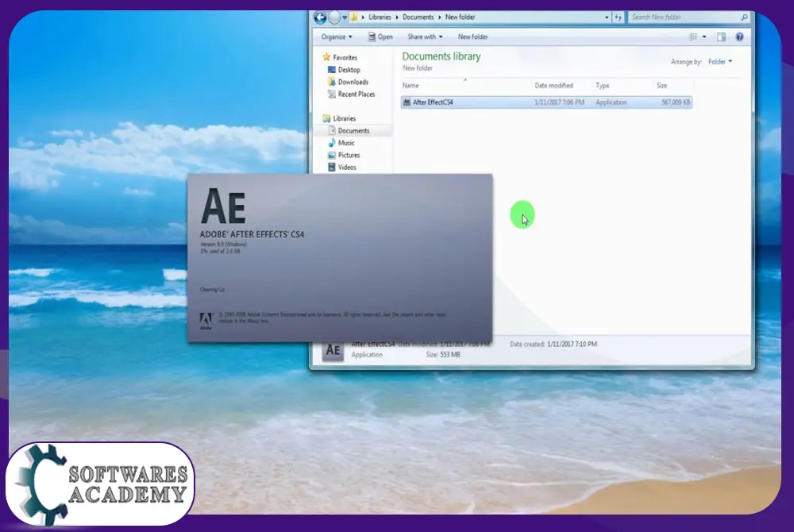Click the Music note icon
The height and width of the screenshot is (532, 794).
pyautogui.click(x=332, y=143)
